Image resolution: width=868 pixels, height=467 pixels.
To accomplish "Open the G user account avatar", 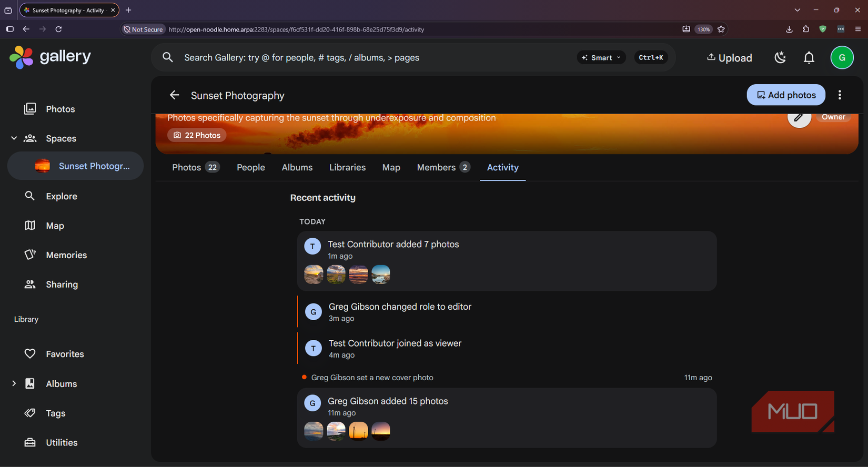I will (842, 58).
